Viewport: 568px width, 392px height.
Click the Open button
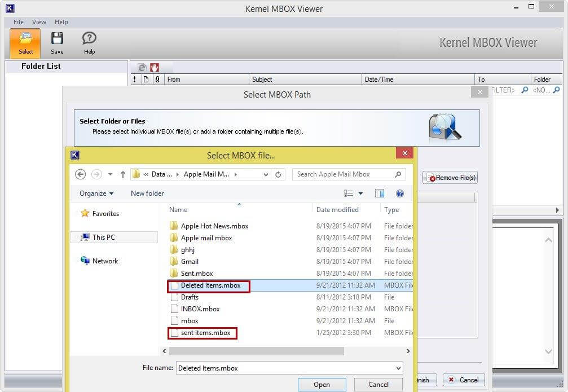(322, 385)
